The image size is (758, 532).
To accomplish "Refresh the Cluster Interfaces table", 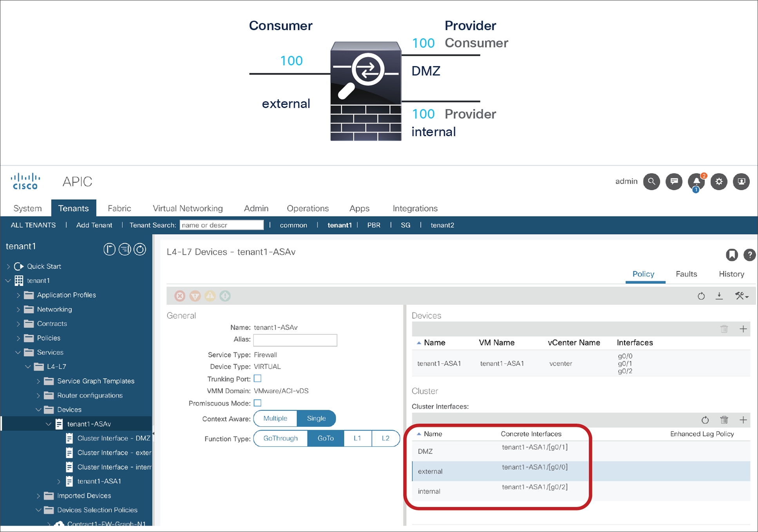I will (705, 420).
